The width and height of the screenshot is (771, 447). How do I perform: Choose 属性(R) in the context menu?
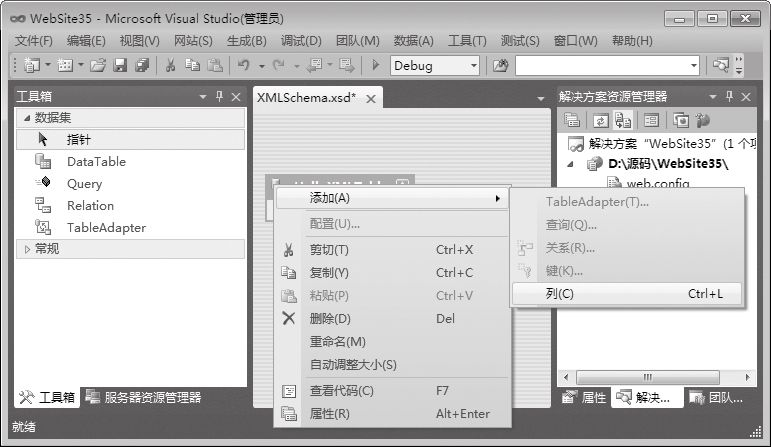pos(393,414)
